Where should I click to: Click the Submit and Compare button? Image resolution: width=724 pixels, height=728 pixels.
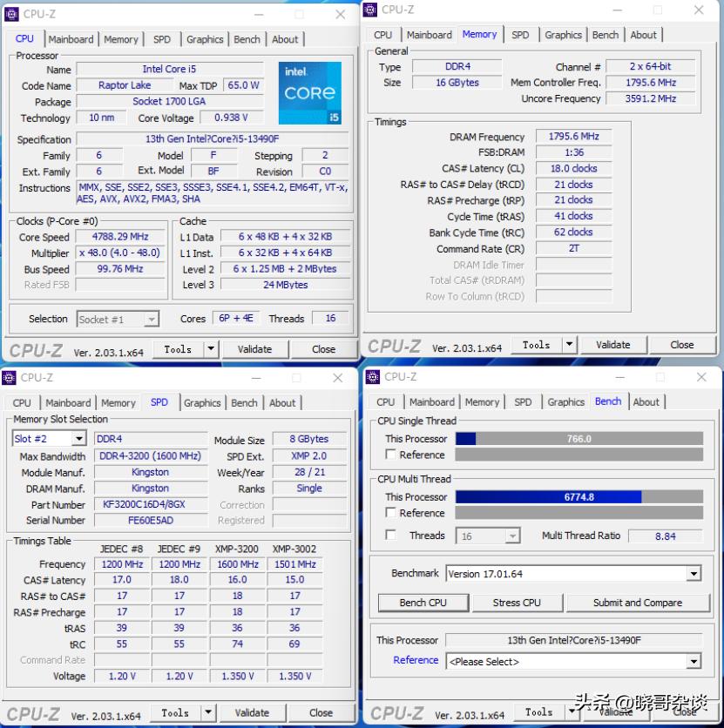pos(637,603)
